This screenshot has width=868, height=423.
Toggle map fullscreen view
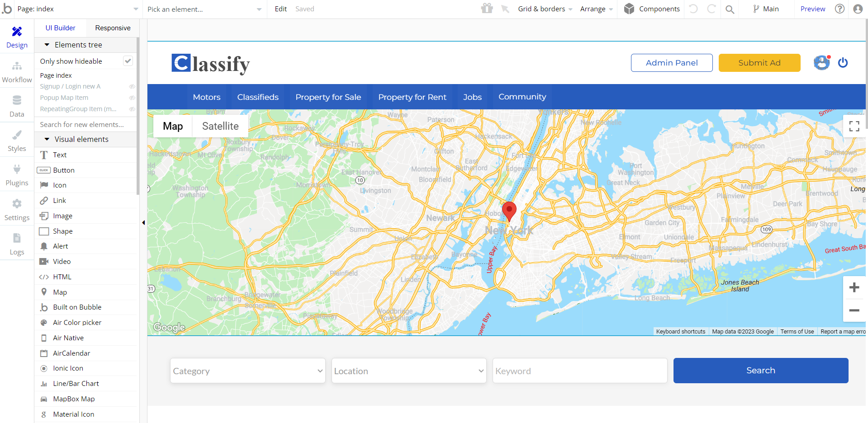pyautogui.click(x=854, y=126)
